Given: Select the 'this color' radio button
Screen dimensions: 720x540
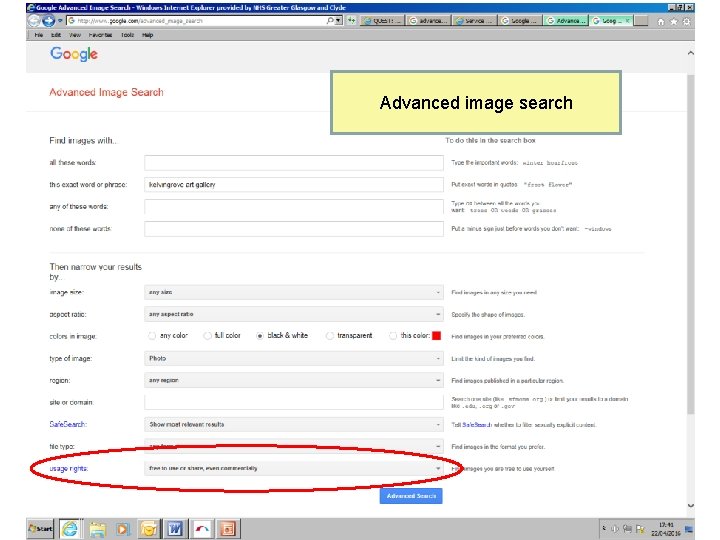Looking at the screenshot, I should tap(393, 336).
